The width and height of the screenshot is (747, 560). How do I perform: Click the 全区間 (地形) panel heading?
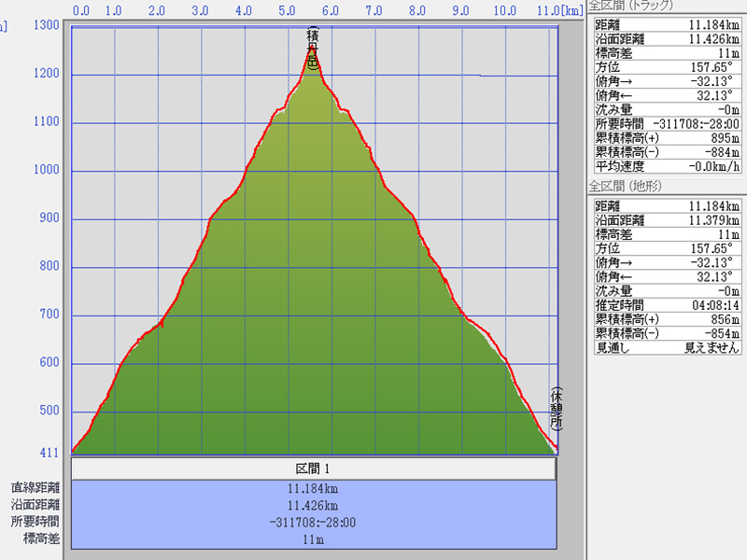point(626,187)
